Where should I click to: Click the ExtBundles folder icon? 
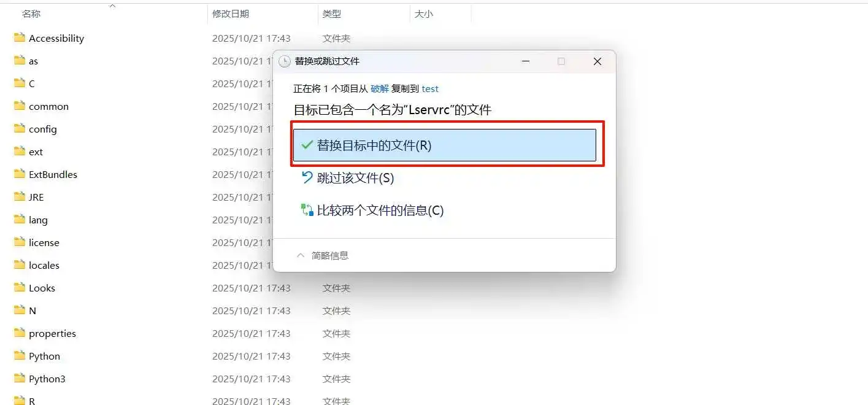click(x=19, y=174)
